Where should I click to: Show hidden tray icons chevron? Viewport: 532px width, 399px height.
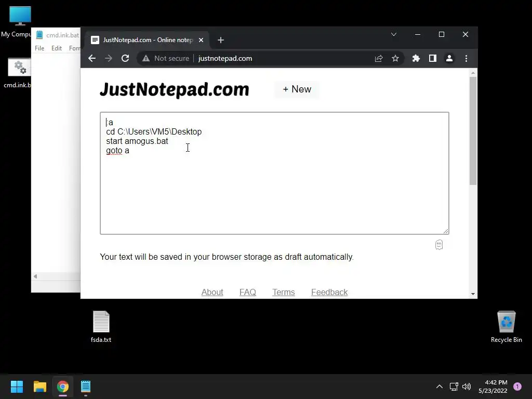click(440, 387)
